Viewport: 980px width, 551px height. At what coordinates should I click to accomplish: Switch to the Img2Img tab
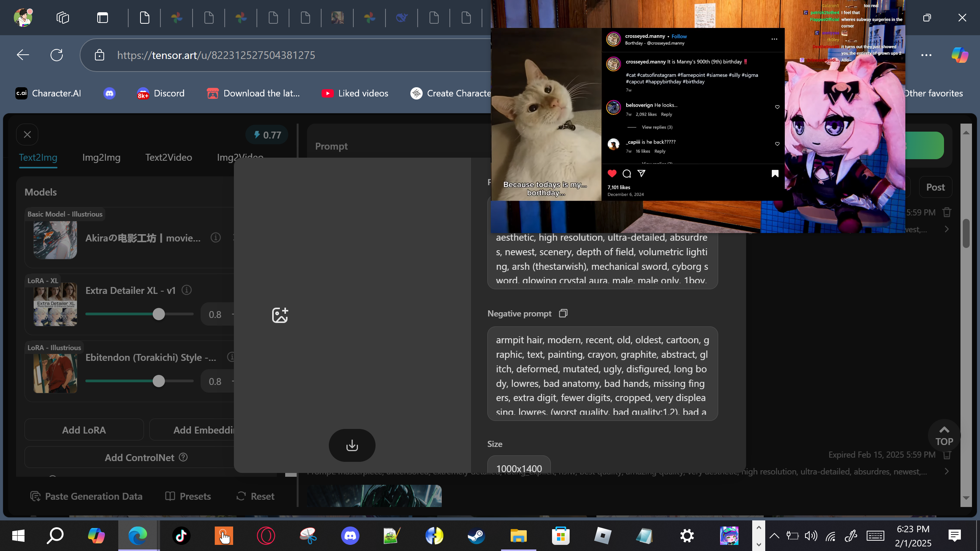point(101,157)
